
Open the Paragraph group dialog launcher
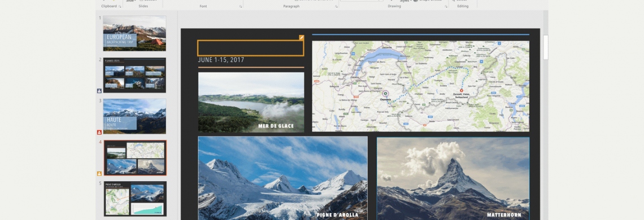point(336,7)
